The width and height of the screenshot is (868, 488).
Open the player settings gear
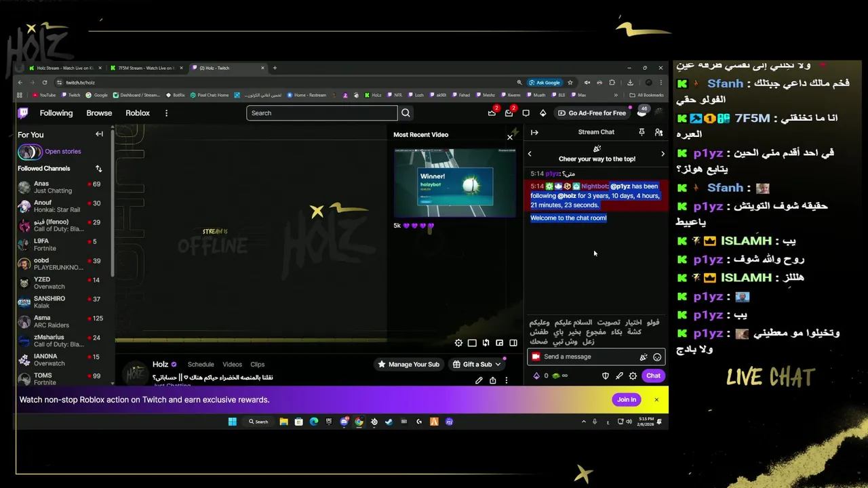[x=458, y=343]
